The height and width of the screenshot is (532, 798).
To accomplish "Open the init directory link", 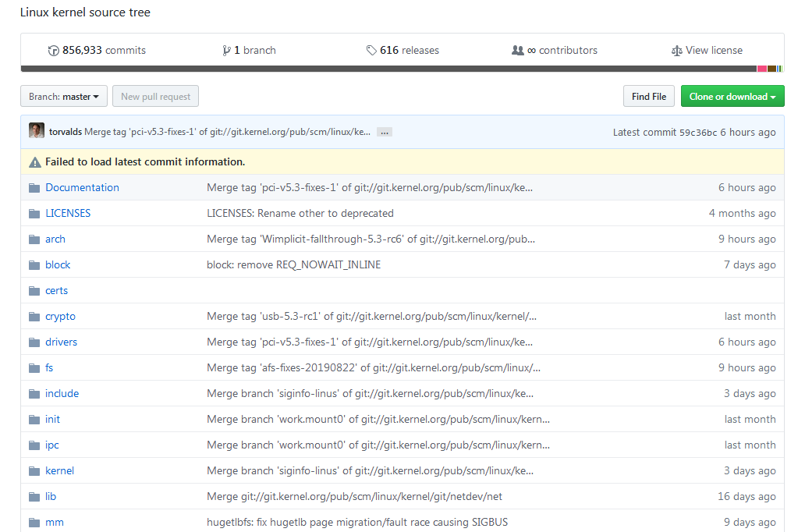I will click(52, 419).
